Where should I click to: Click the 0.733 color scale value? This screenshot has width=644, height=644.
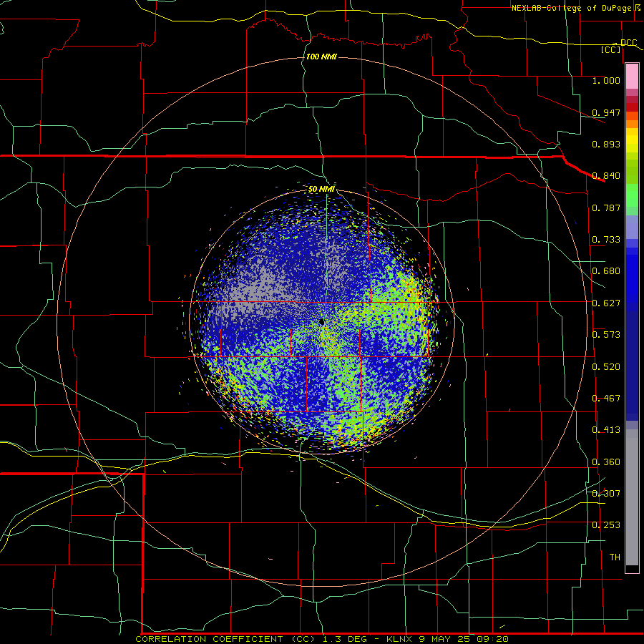click(606, 239)
